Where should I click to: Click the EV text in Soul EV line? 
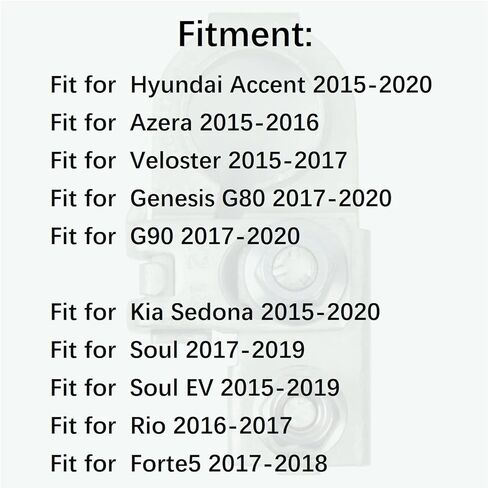tap(199, 388)
